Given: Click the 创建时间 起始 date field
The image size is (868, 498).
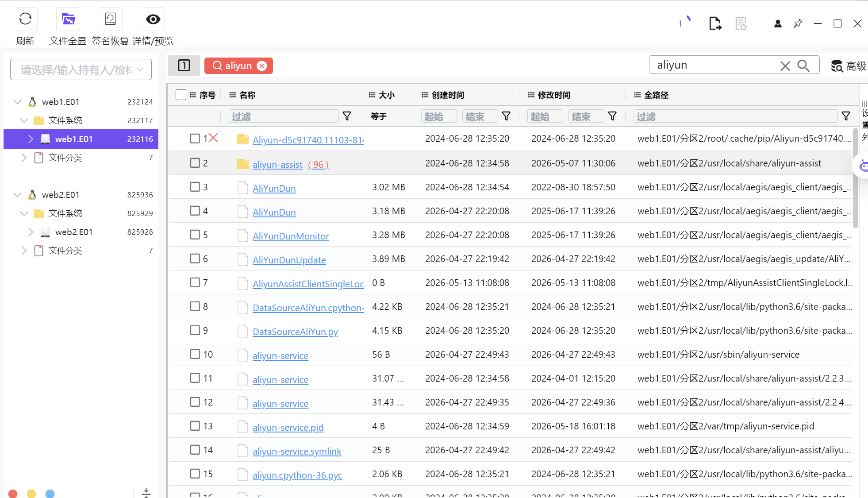Looking at the screenshot, I should [x=439, y=116].
